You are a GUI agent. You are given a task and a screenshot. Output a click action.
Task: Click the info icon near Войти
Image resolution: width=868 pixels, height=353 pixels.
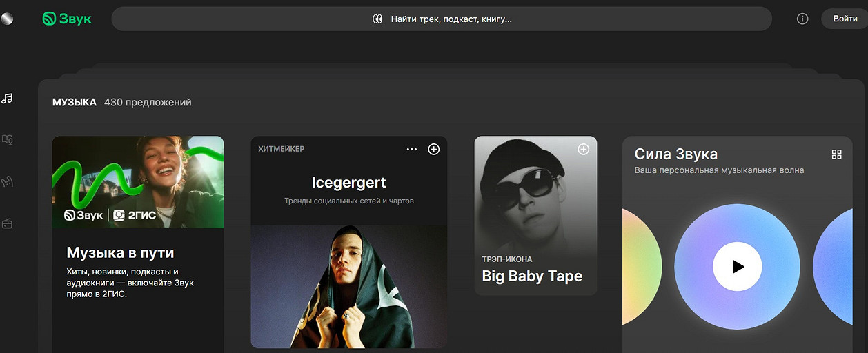802,19
